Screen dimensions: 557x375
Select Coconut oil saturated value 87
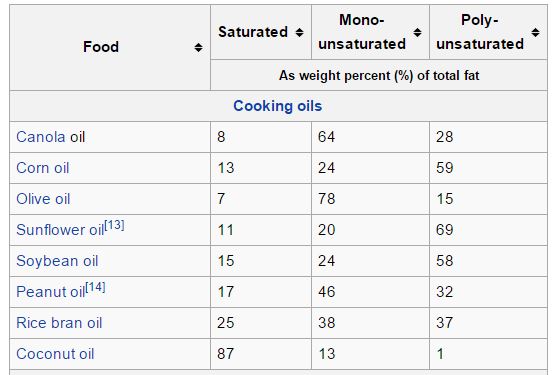226,354
